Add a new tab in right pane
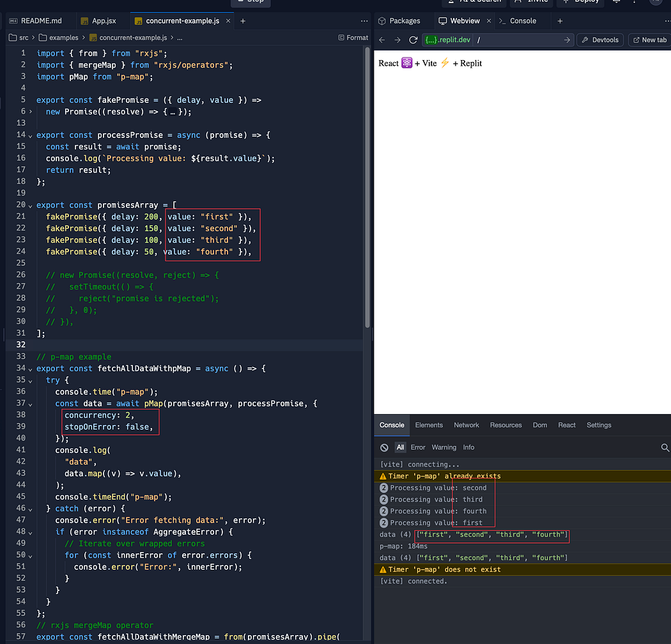 pyautogui.click(x=560, y=21)
